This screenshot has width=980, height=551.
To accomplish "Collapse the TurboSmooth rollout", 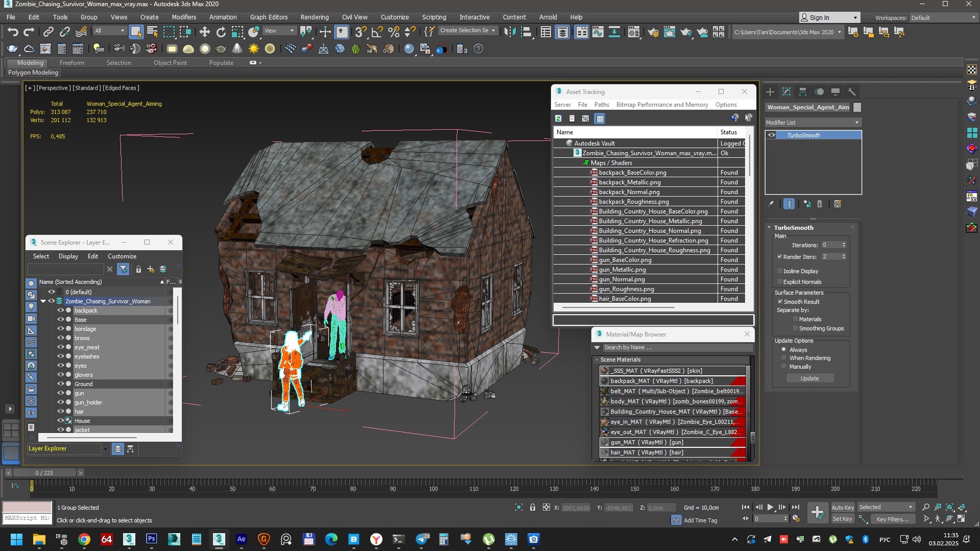I will pyautogui.click(x=769, y=228).
